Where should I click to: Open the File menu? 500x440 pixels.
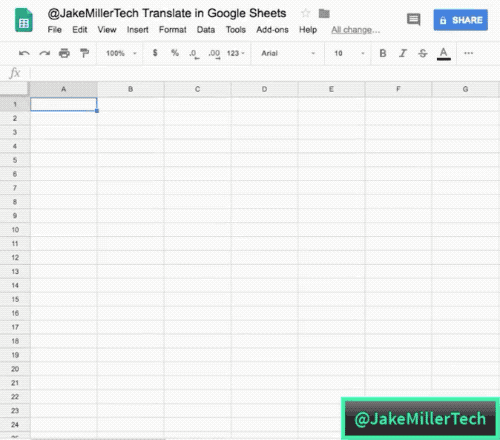(x=55, y=30)
